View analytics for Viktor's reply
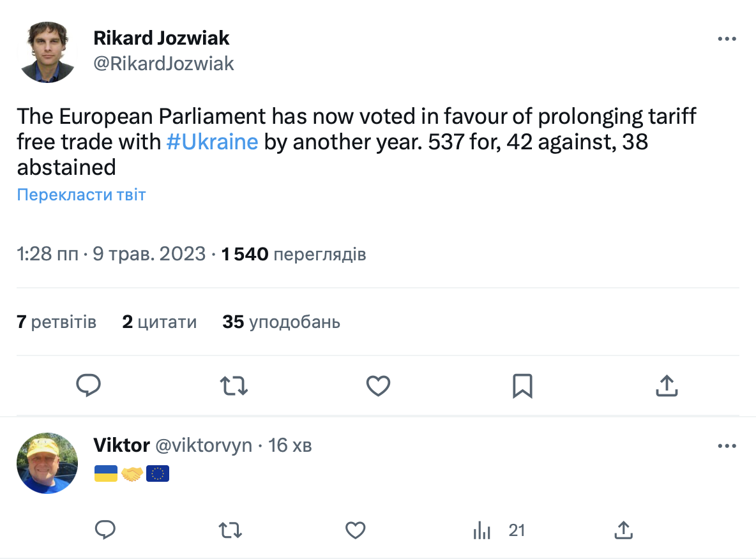The height and width of the screenshot is (559, 756). click(x=481, y=530)
